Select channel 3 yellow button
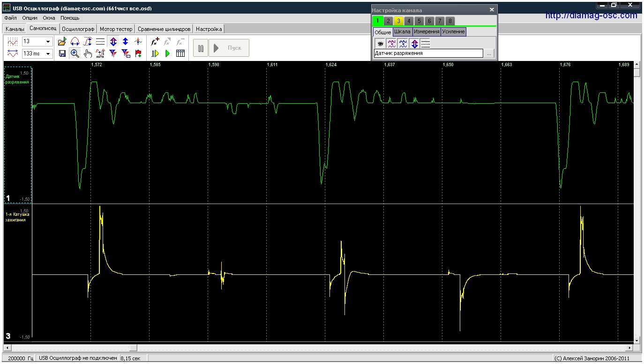Screen dimensions: 644x364 pyautogui.click(x=398, y=21)
